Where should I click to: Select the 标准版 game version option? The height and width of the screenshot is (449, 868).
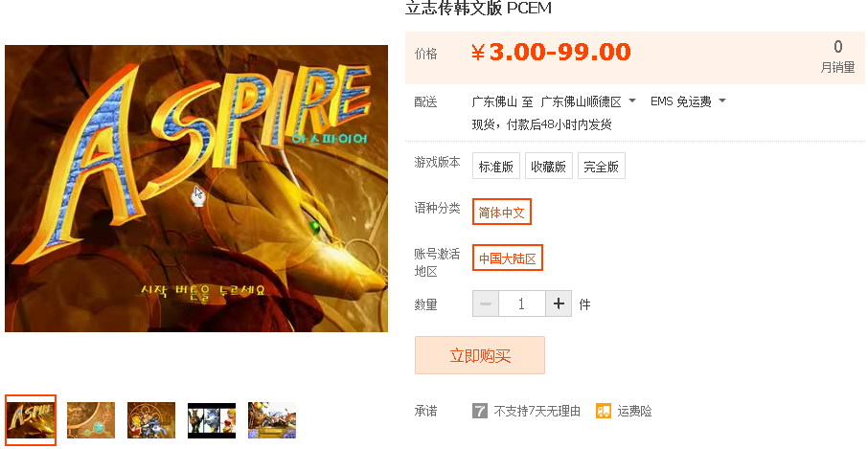[x=496, y=166]
